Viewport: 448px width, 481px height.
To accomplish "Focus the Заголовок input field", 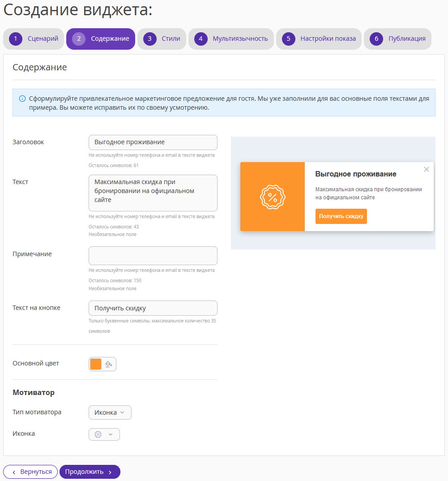I will coord(153,142).
